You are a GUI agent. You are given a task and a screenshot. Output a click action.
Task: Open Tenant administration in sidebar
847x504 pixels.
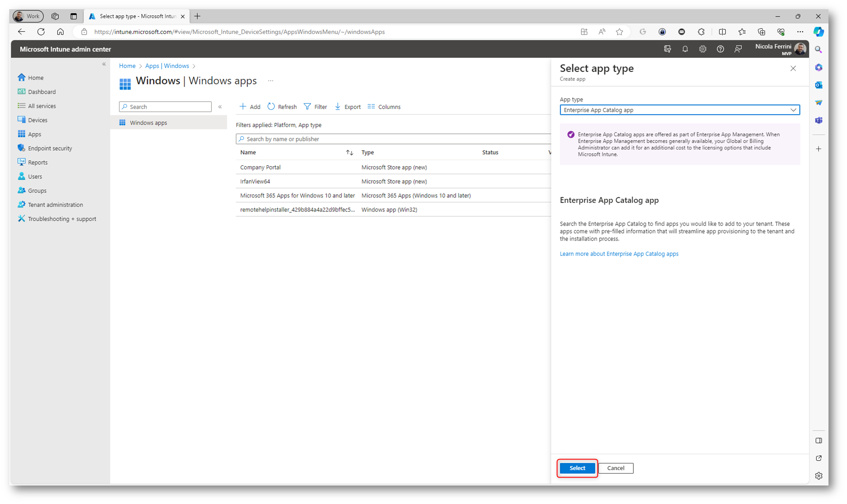point(55,205)
